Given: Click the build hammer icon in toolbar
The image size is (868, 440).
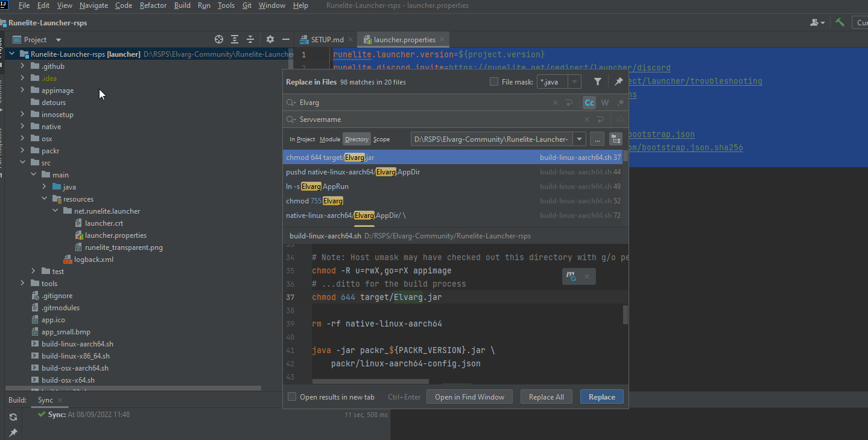Looking at the screenshot, I should coord(840,22).
